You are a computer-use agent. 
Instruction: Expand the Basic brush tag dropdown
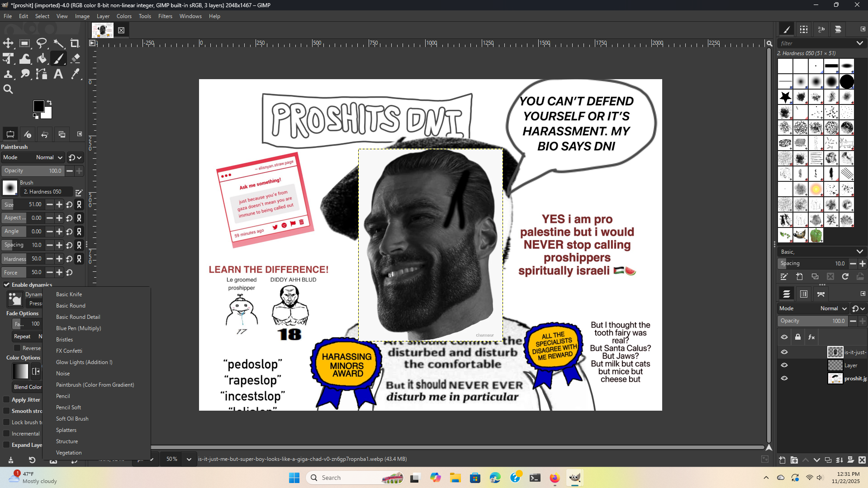859,252
